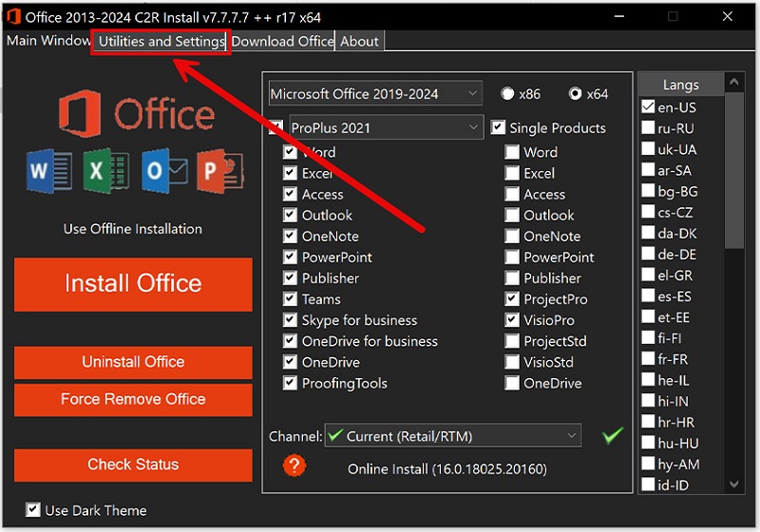This screenshot has width=760, height=532.
Task: Switch to Main Window tab
Action: pos(48,41)
